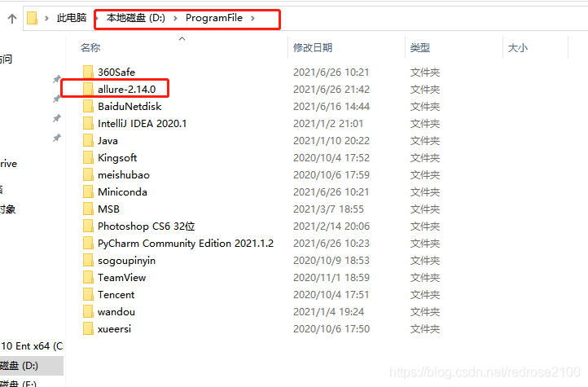Expand the chevron before 此电脑
This screenshot has width=588, height=387.
click(46, 18)
